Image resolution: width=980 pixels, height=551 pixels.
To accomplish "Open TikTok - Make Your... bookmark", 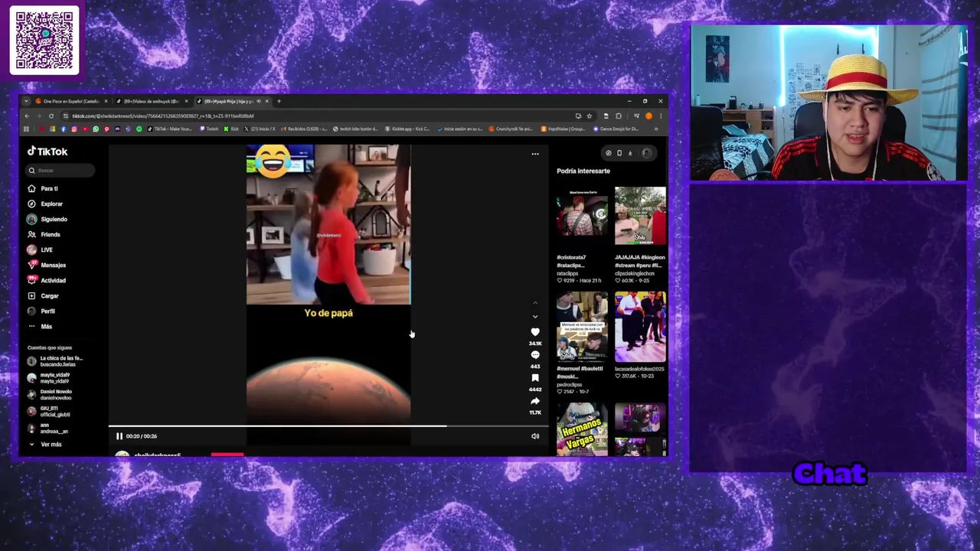I will [x=170, y=129].
